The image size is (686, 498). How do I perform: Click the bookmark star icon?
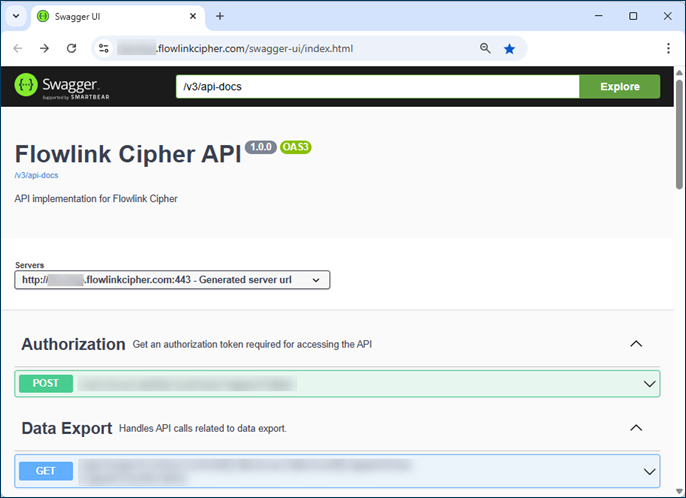pos(510,48)
